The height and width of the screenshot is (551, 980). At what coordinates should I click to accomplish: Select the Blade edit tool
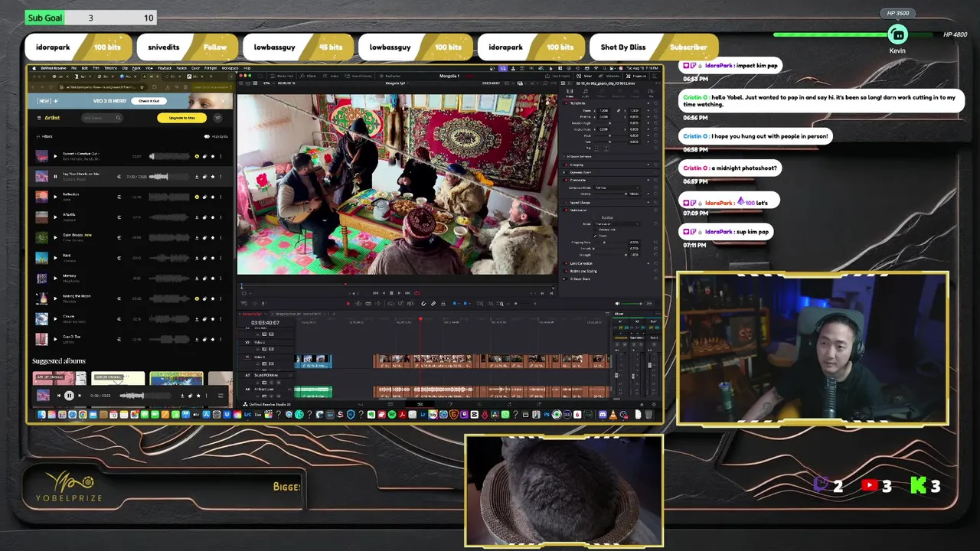pos(368,304)
